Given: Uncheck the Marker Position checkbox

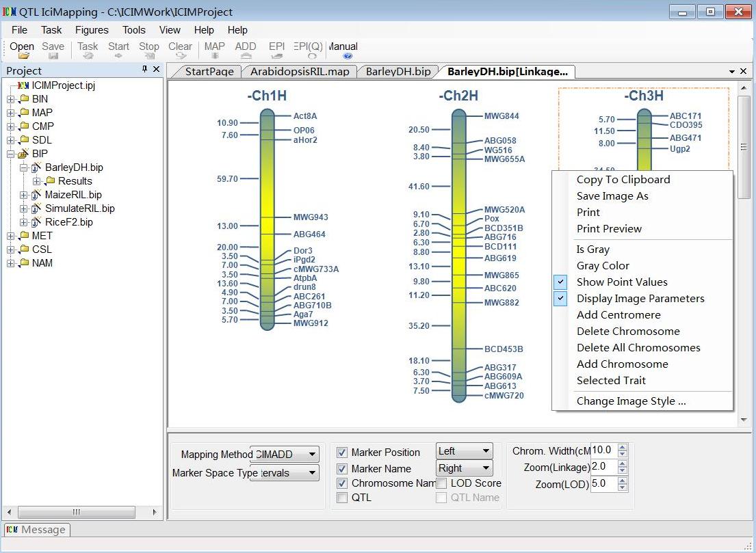Looking at the screenshot, I should tap(341, 452).
